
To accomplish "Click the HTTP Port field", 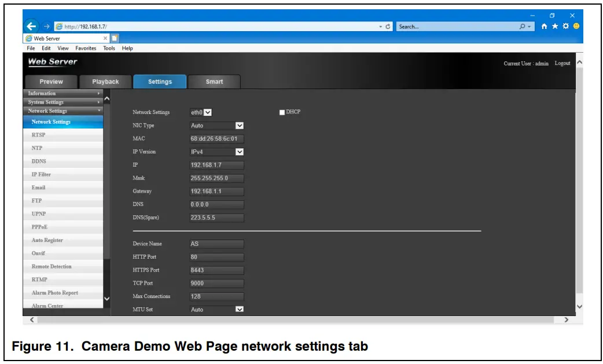I will click(217, 257).
